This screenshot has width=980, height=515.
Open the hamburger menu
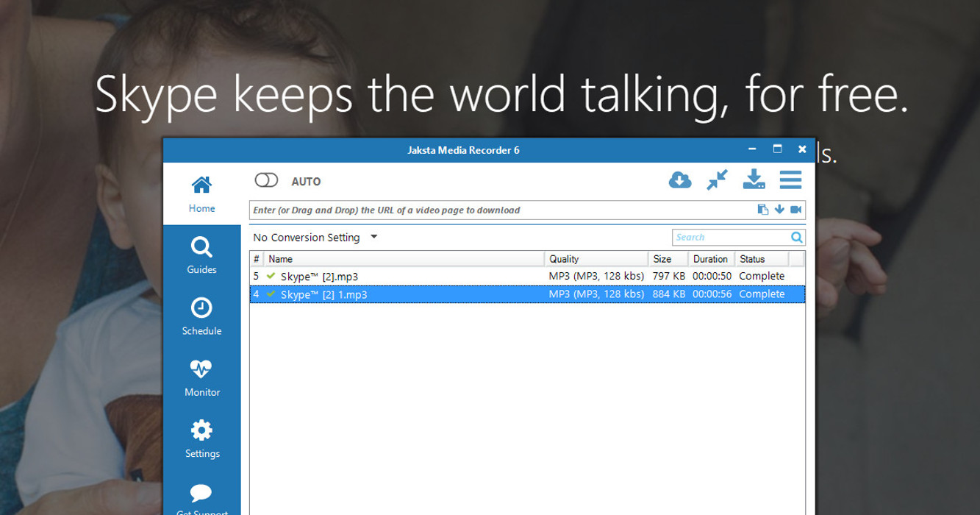coord(790,180)
